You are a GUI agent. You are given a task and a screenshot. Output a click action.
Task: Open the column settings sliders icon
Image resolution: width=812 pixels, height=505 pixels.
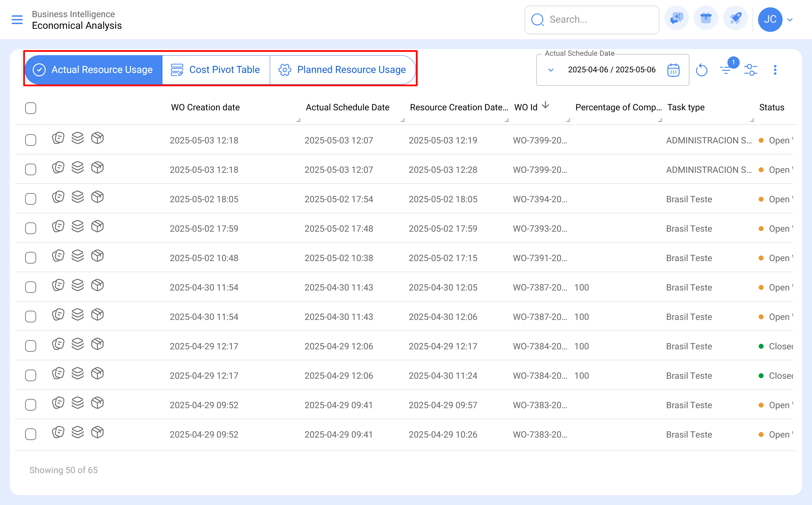[x=751, y=70]
